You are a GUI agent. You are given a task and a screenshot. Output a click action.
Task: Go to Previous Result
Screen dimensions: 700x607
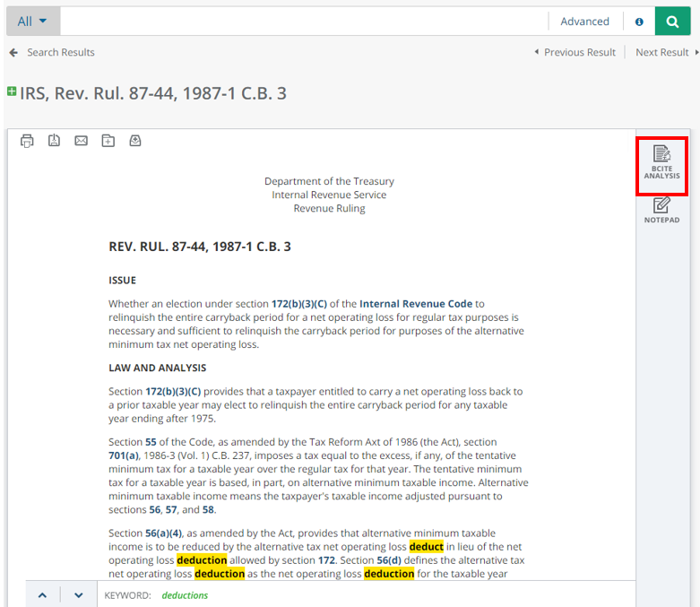coord(575,52)
